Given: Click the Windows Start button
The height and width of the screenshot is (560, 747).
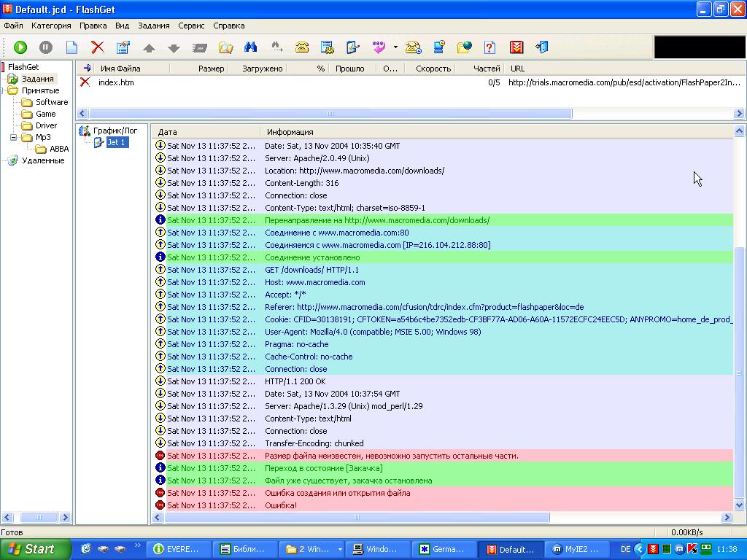Looking at the screenshot, I should pyautogui.click(x=35, y=549).
